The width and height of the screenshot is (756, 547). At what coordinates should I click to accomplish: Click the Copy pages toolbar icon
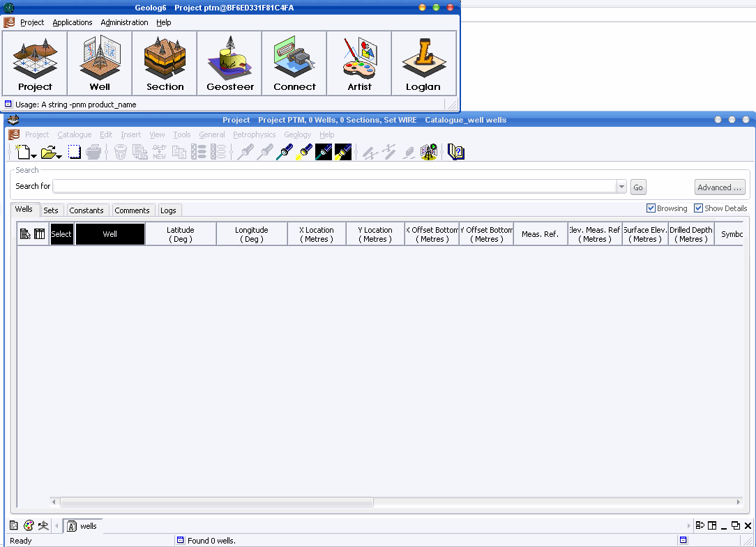(x=179, y=153)
